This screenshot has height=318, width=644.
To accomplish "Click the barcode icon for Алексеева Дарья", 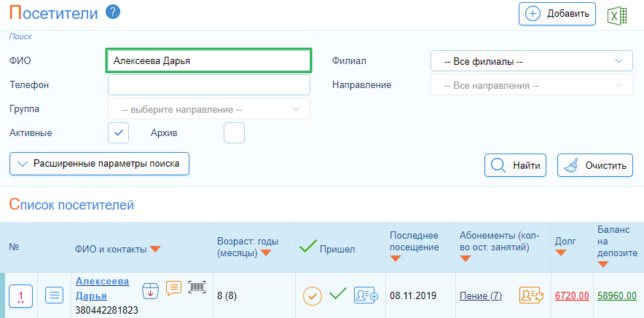I will (197, 287).
